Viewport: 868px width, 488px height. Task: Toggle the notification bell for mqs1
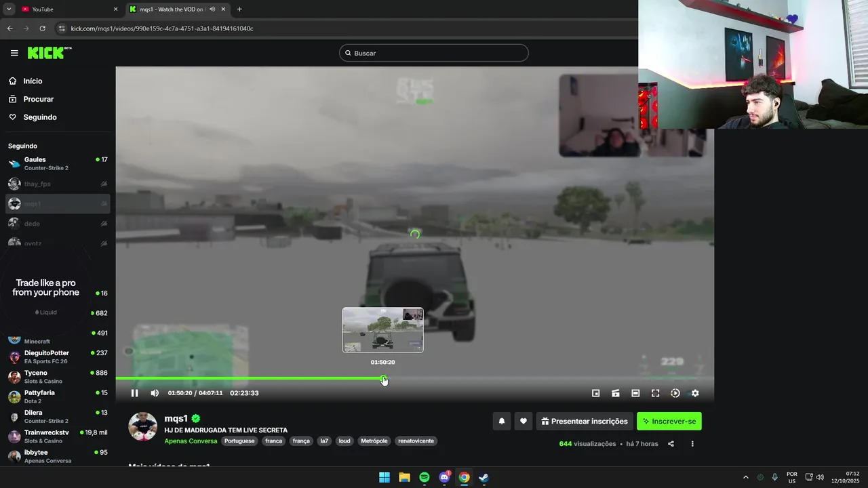pos(502,421)
